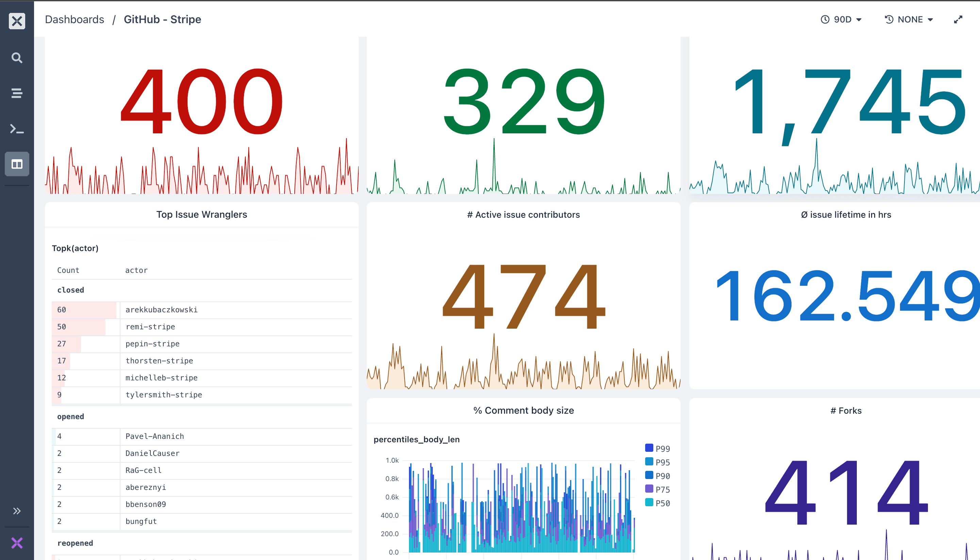The image size is (980, 560).
Task: Click the blue 162.549 lifetime statistic
Action: pyautogui.click(x=848, y=295)
